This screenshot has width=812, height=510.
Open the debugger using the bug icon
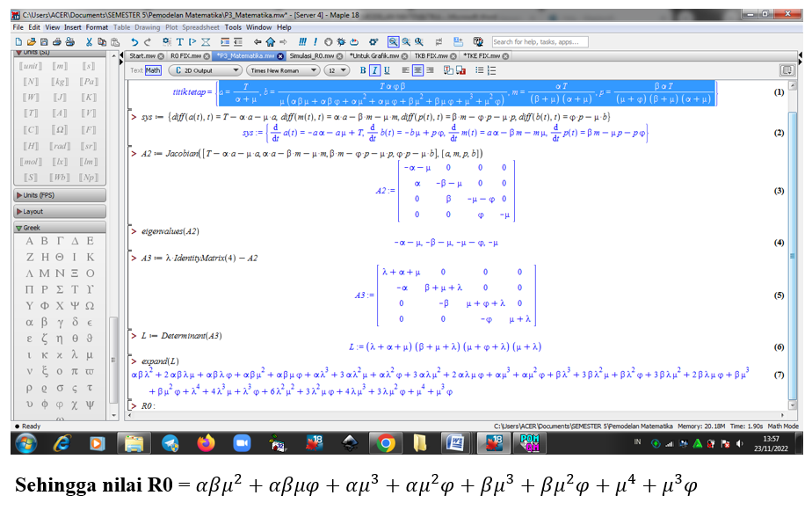pyautogui.click(x=342, y=41)
